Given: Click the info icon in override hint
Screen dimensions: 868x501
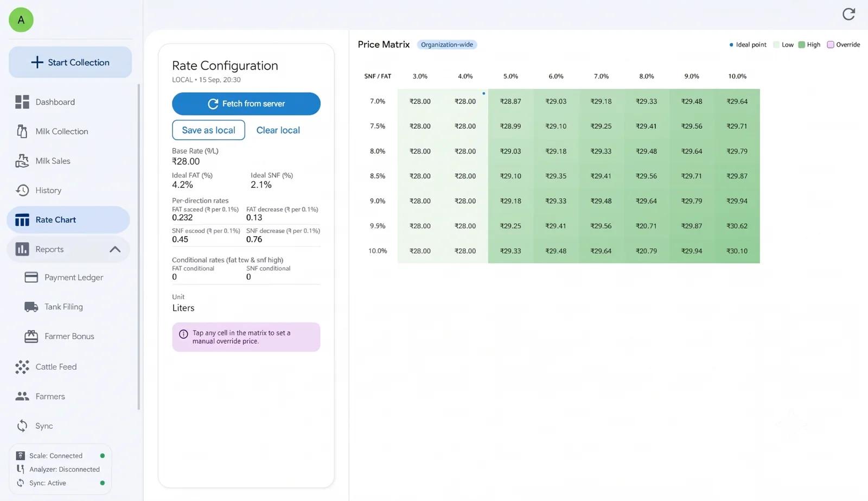Looking at the screenshot, I should coord(183,334).
